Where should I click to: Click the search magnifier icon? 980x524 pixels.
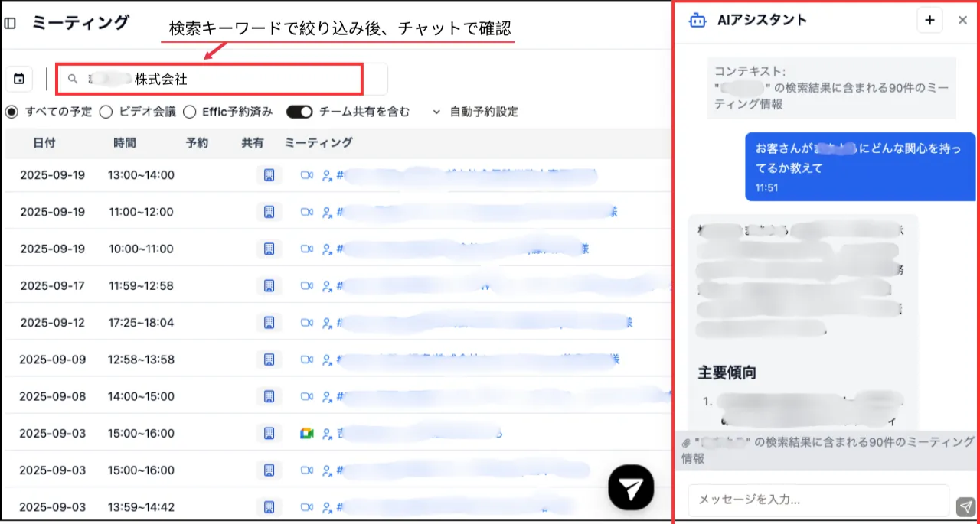pyautogui.click(x=73, y=79)
